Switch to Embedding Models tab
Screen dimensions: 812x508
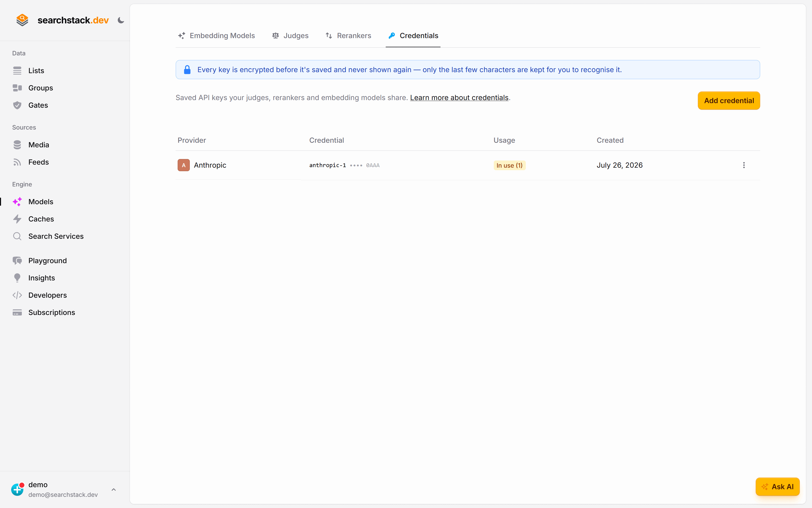pos(216,36)
